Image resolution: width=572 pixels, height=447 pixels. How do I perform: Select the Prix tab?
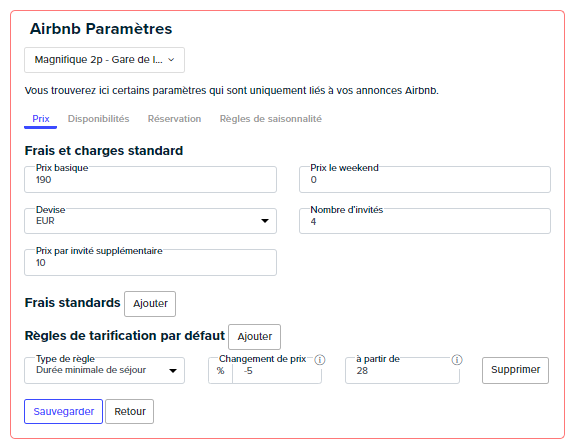(x=41, y=119)
